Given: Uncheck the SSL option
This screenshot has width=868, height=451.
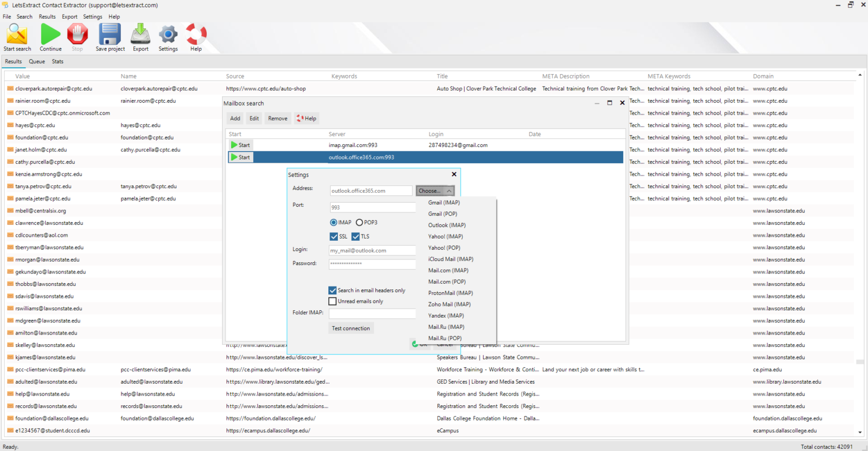Looking at the screenshot, I should [x=333, y=236].
